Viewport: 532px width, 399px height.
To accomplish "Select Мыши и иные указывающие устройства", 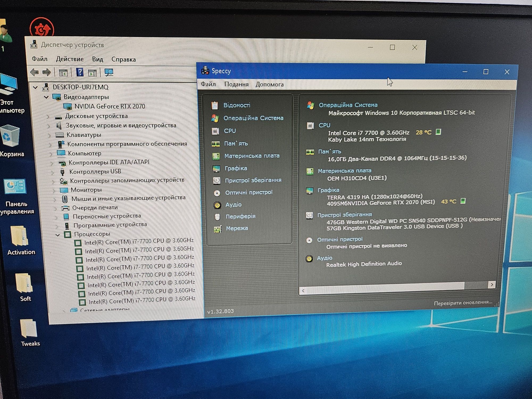I will point(128,198).
